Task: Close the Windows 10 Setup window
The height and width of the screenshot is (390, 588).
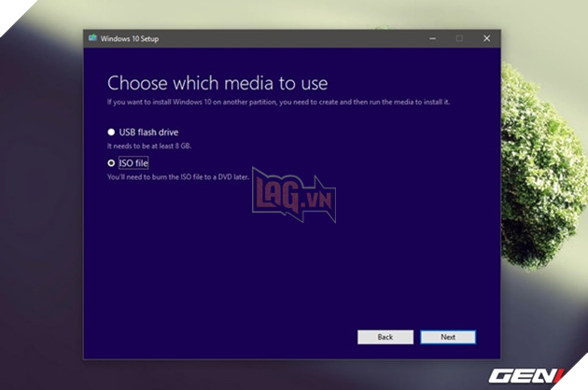Action: click(487, 38)
